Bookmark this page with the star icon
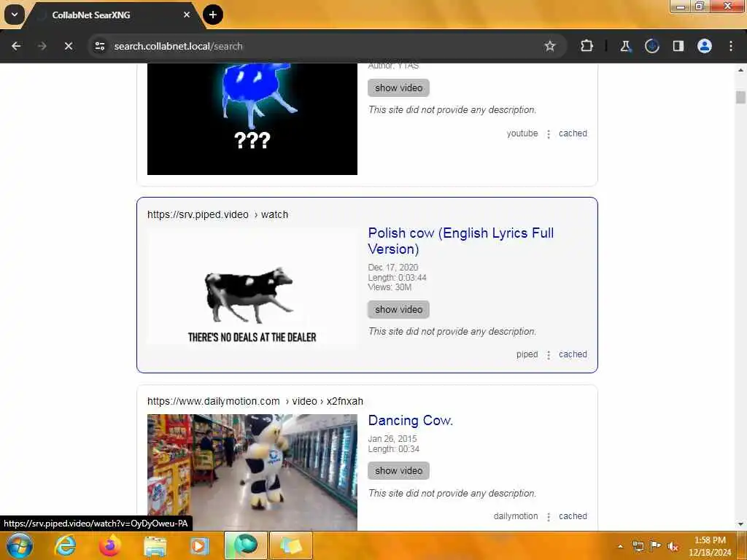 [x=550, y=46]
